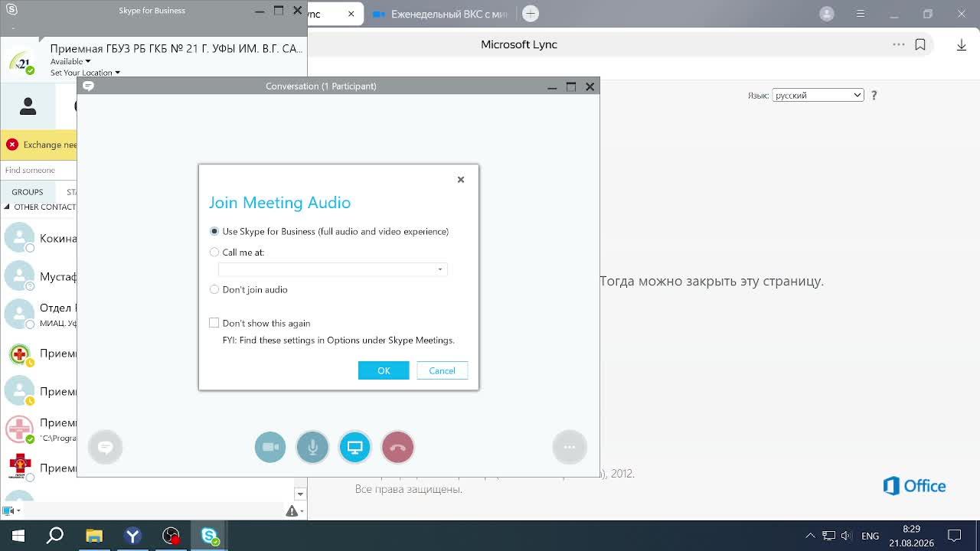Select the Call me at radio option
The height and width of the screenshot is (551, 980).
(214, 252)
